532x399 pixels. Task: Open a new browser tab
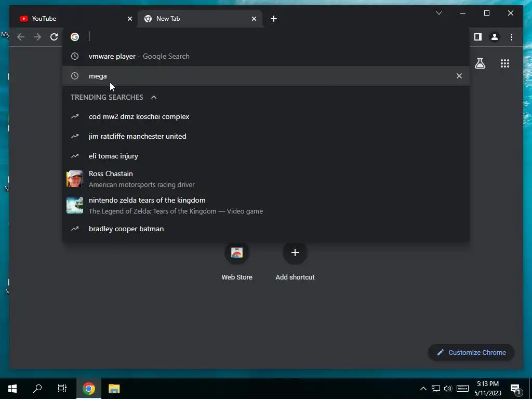coord(274,19)
